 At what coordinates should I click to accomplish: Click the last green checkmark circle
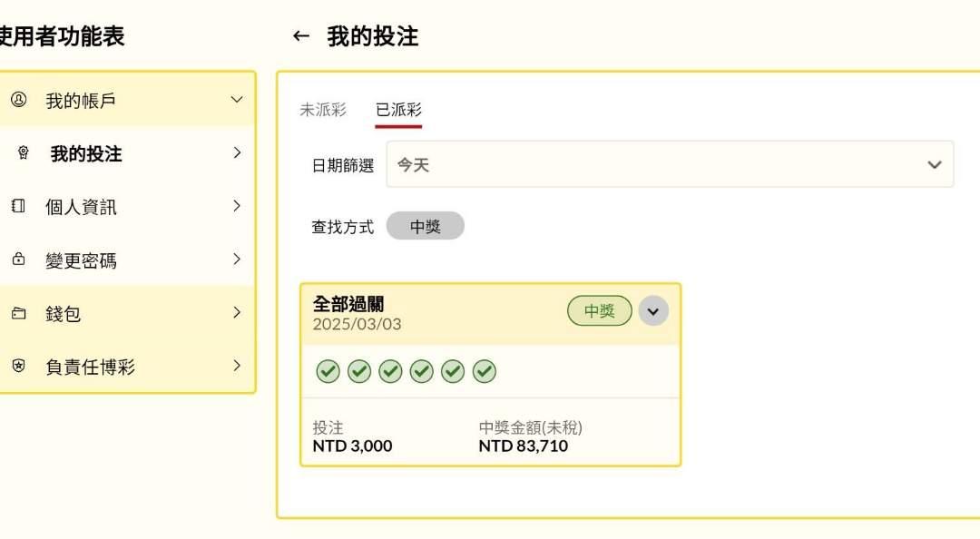pyautogui.click(x=485, y=371)
